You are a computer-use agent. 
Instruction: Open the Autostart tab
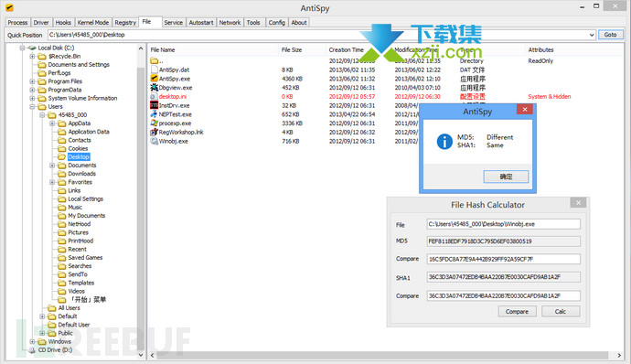(x=201, y=23)
